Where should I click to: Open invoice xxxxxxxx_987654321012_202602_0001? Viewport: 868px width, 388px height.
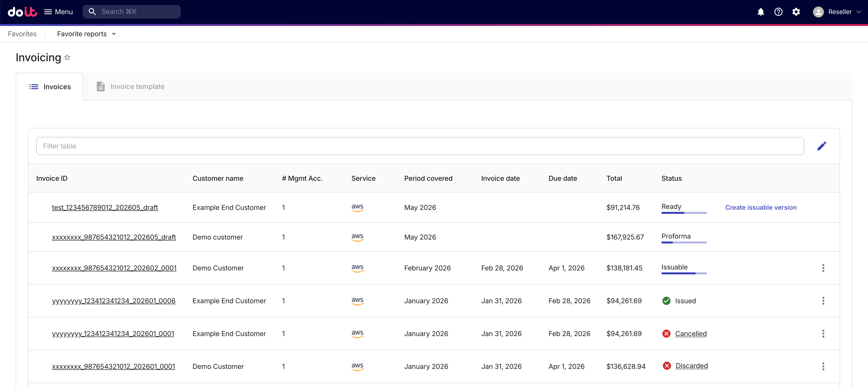click(x=114, y=268)
